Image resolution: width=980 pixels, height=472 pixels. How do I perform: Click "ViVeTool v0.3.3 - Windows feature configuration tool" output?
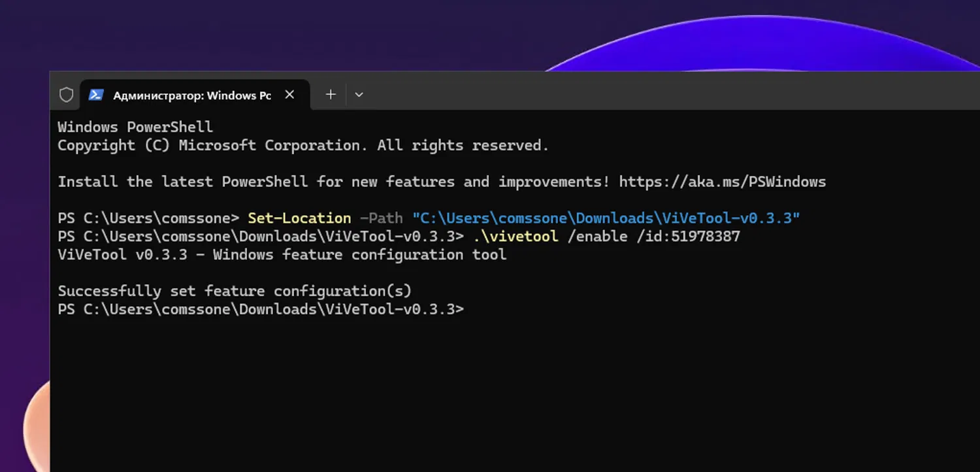[282, 254]
